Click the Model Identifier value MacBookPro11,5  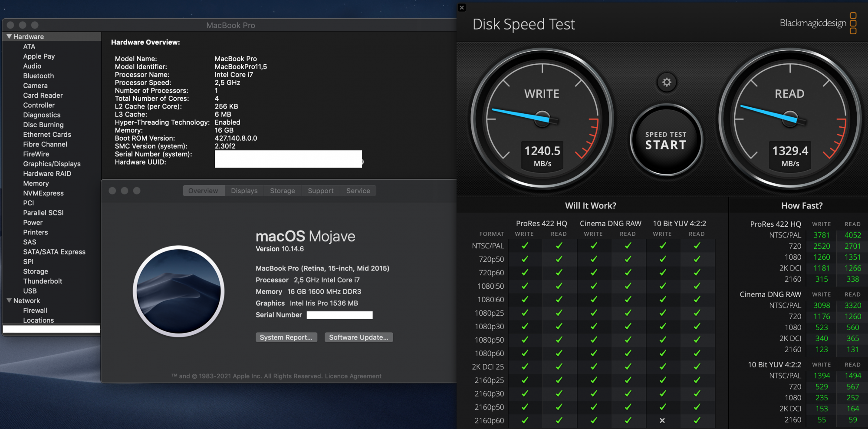coord(240,66)
